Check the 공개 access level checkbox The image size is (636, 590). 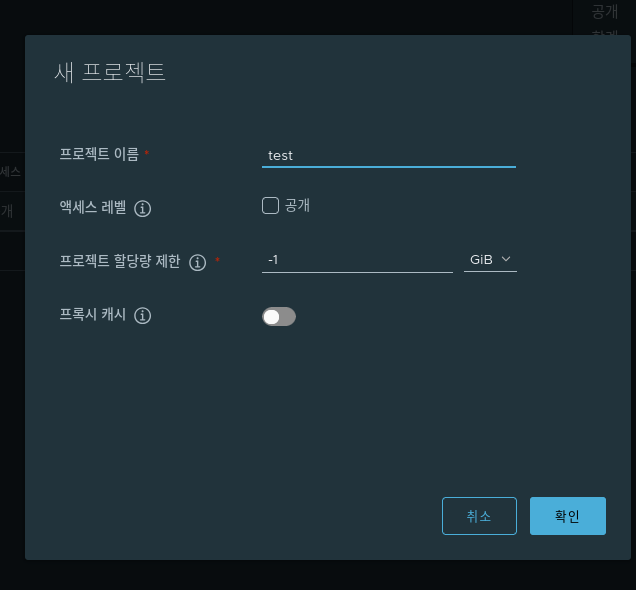point(270,205)
